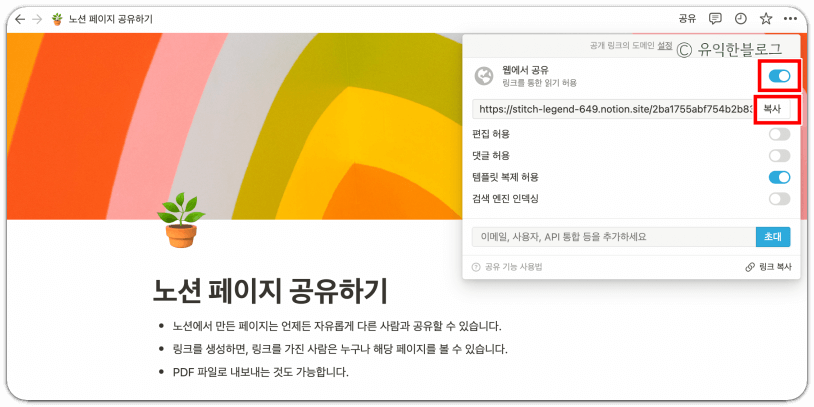Open the 공유 기능 사용법 help link
Image resolution: width=814 pixels, height=407 pixels.
pos(513,267)
